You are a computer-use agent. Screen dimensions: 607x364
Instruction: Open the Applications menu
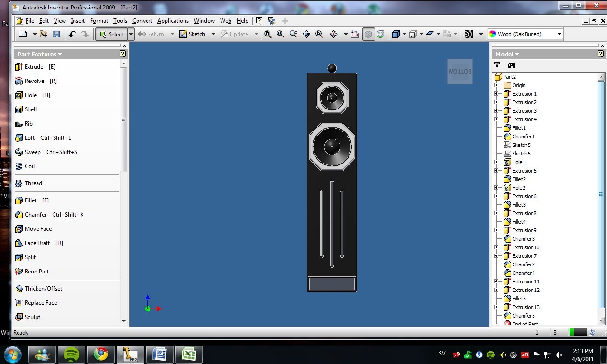point(173,21)
